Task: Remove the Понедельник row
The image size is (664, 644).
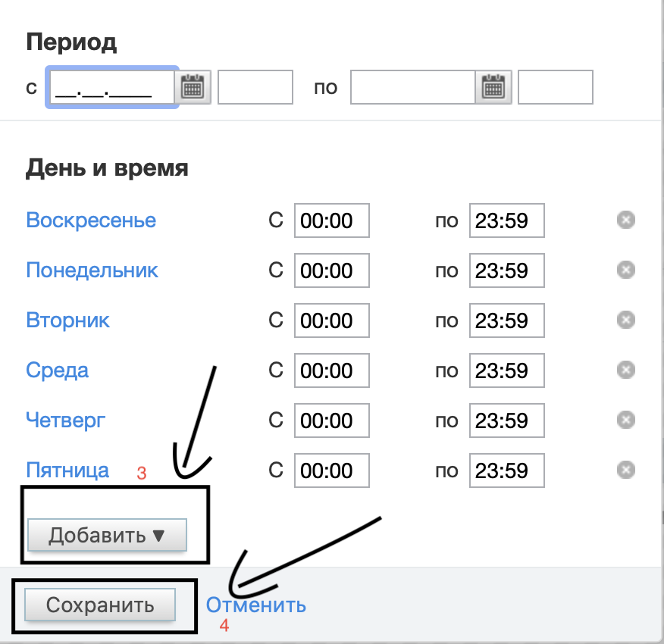Action: click(625, 270)
